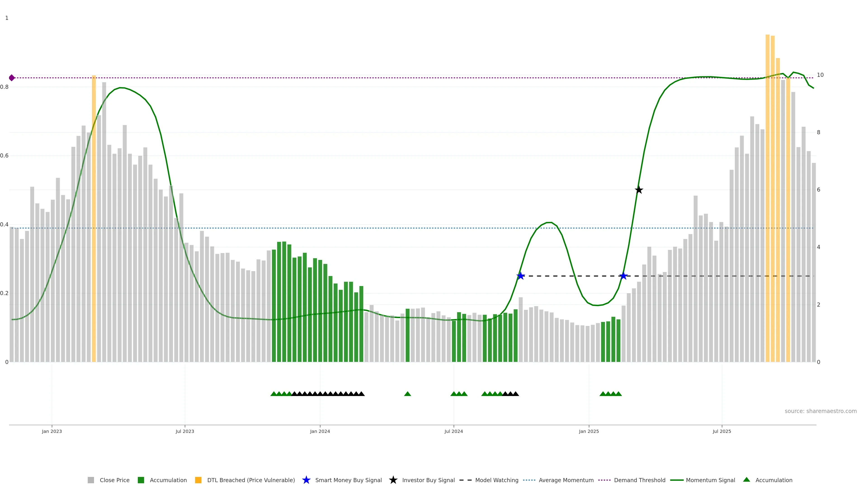Click the black star icon in legend

[x=393, y=480]
